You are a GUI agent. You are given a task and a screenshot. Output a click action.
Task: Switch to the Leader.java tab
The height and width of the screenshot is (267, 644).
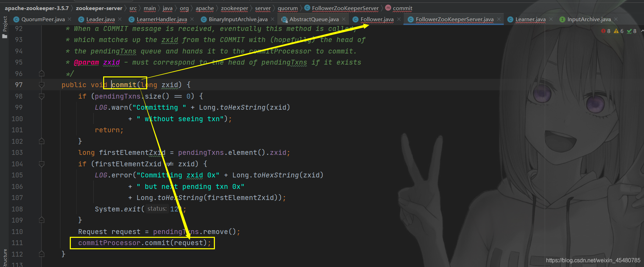[100, 19]
